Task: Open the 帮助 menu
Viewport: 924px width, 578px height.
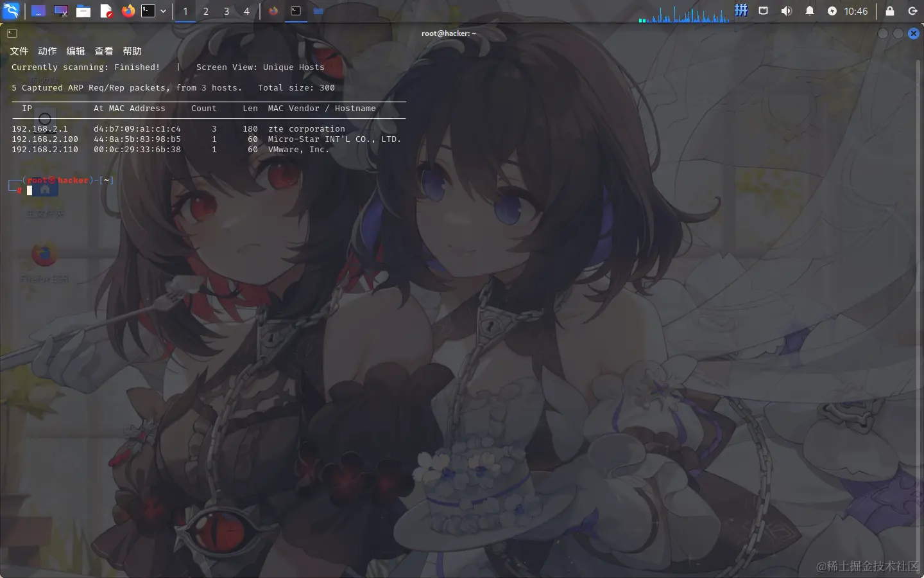Action: [x=132, y=51]
